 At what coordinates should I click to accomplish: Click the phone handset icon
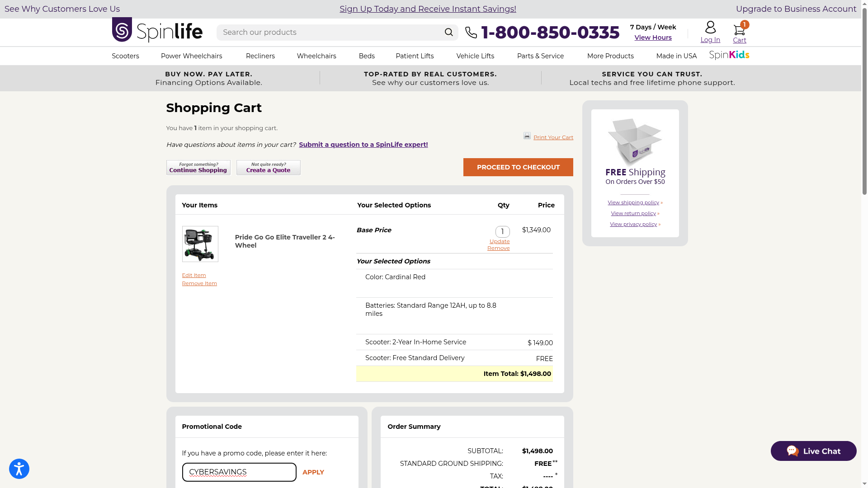tap(471, 33)
